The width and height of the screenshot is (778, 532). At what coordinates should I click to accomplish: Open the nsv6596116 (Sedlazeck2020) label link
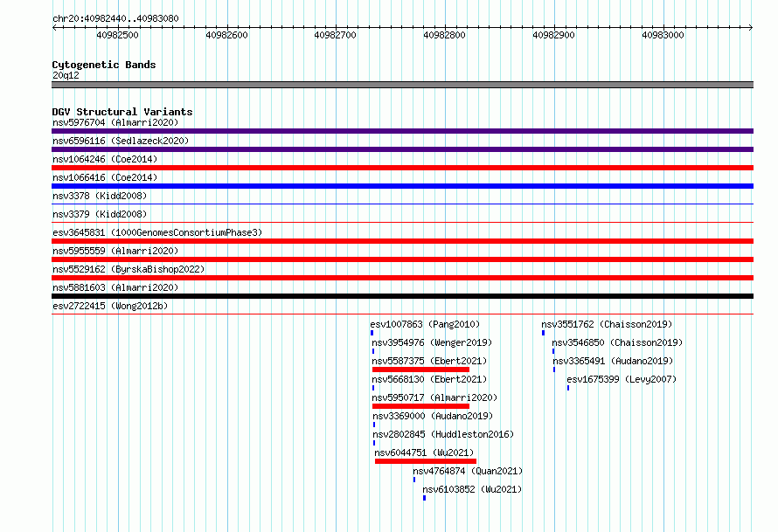(121, 141)
